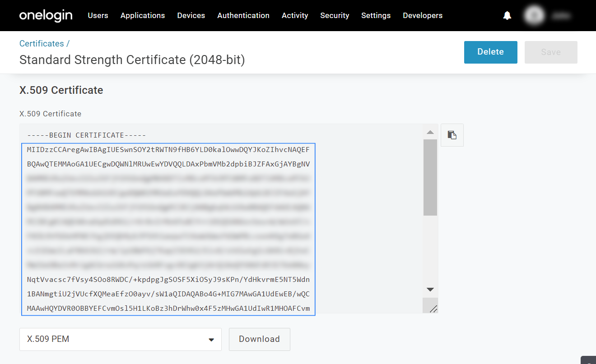Open the Security menu
The height and width of the screenshot is (364, 596).
coord(335,16)
